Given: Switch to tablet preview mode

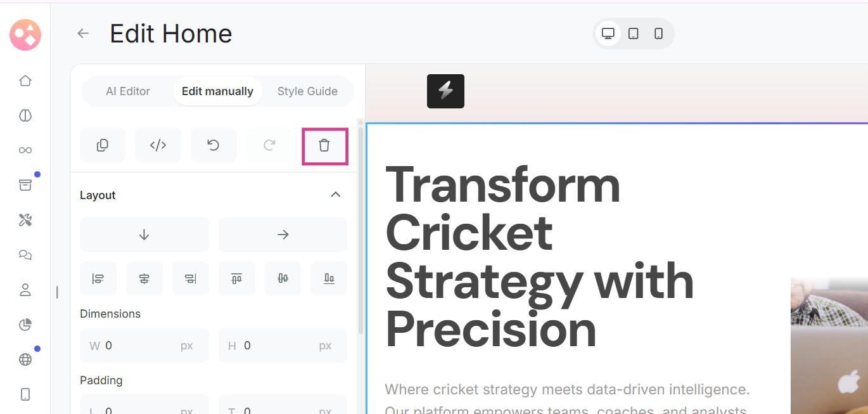Looking at the screenshot, I should [x=633, y=34].
